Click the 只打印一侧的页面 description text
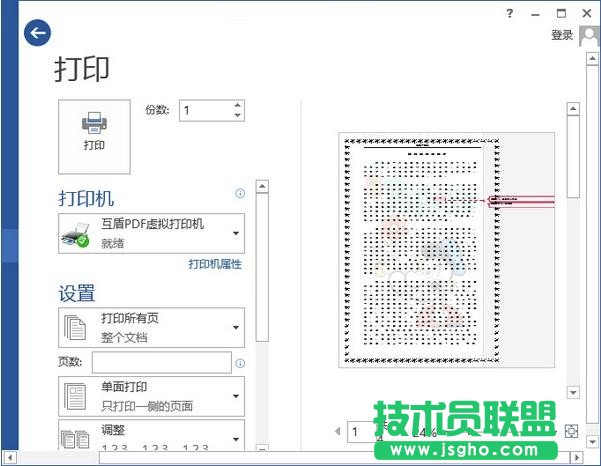This screenshot has height=466, width=601. (x=147, y=406)
